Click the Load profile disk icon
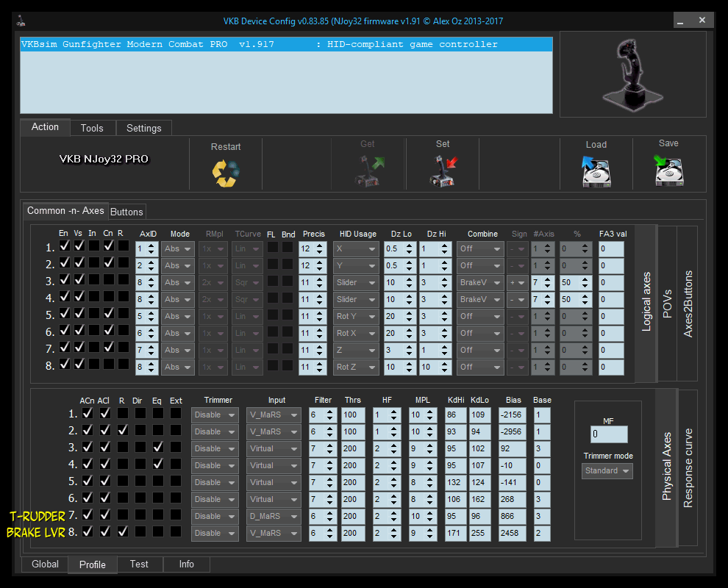This screenshot has height=588, width=728. (x=596, y=171)
